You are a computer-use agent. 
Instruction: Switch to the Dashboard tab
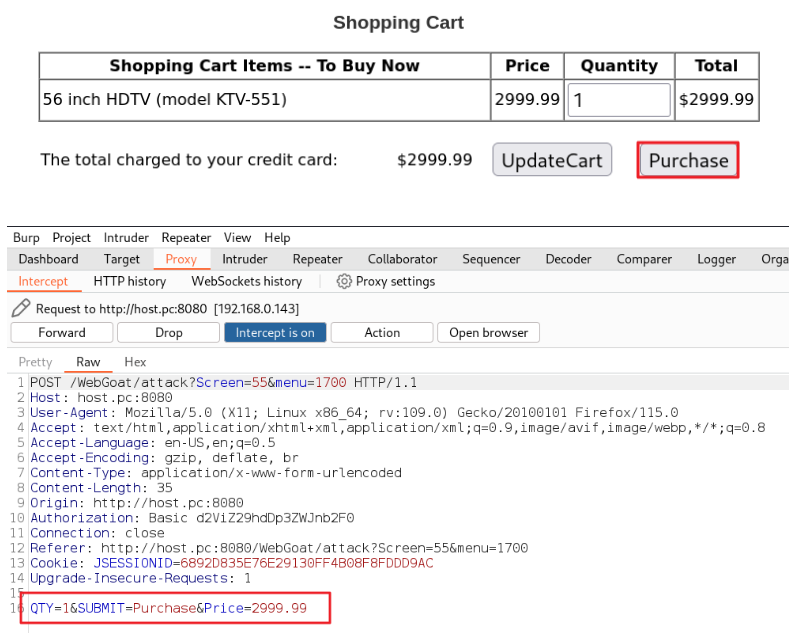[48, 259]
